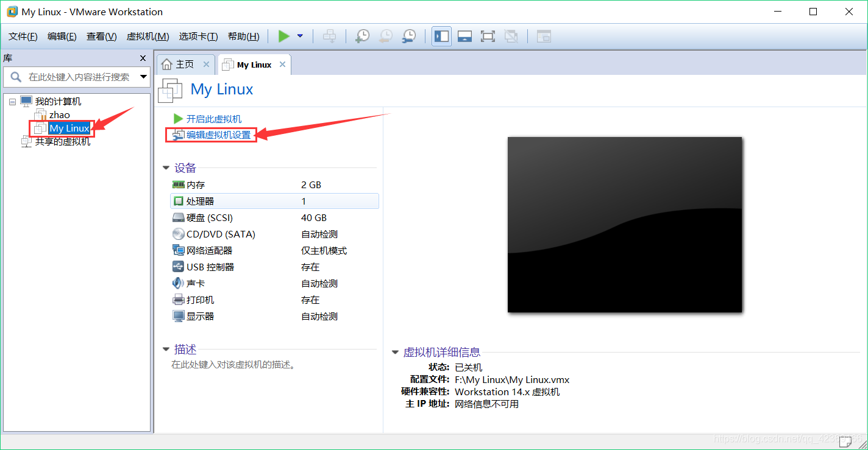
Task: Click the config file path F:\My Linux\My Linux.vmx
Action: tap(512, 379)
